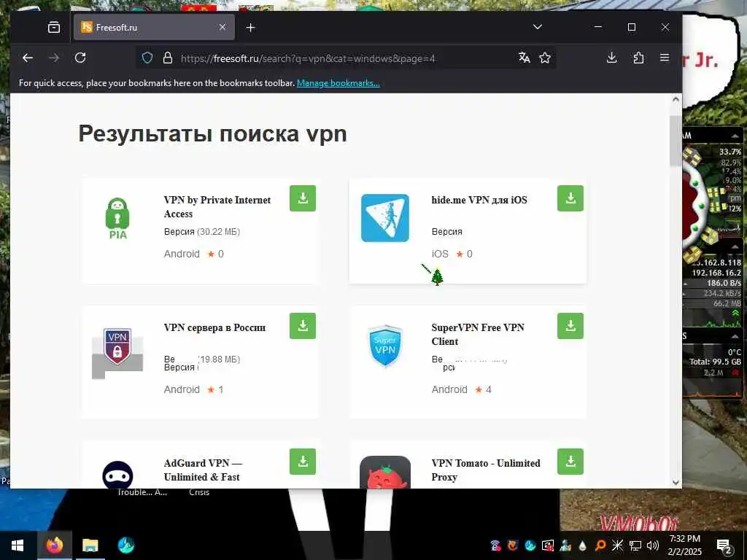Open the blue mountain app in taskbar
This screenshot has height=560, width=747.
(x=125, y=545)
